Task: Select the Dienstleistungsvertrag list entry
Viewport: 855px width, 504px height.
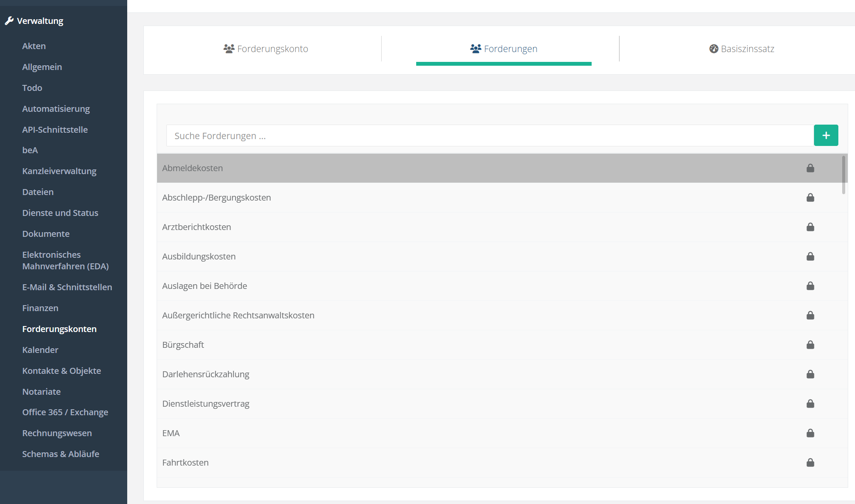Action: coord(206,404)
